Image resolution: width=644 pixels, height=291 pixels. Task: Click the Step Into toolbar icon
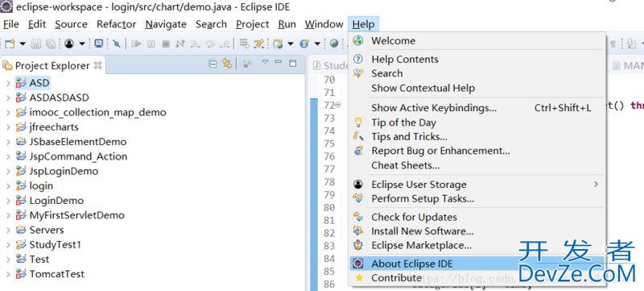coord(195,44)
